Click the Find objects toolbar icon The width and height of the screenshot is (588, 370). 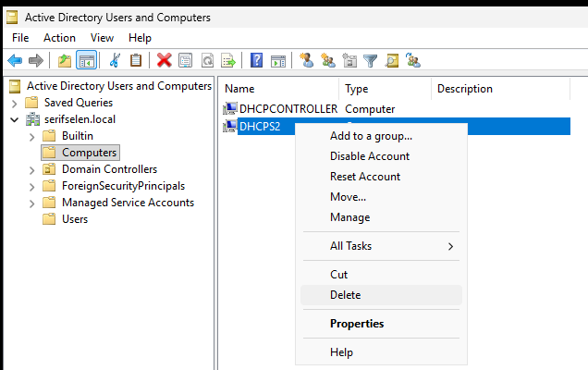point(392,60)
